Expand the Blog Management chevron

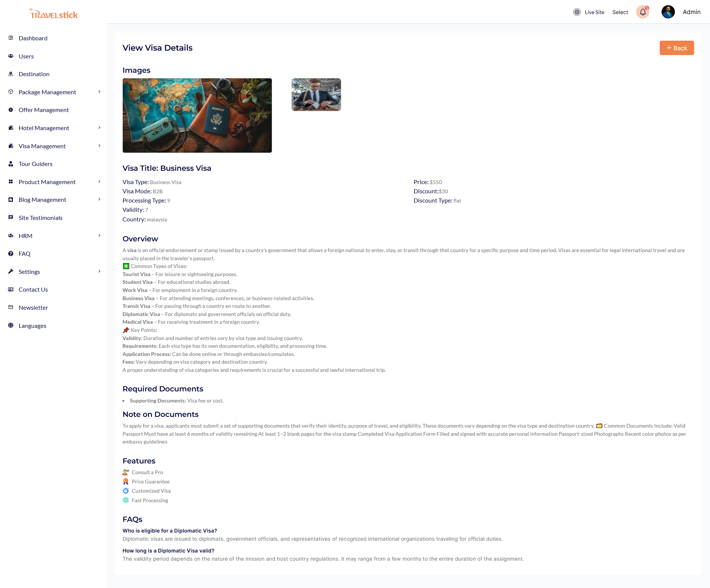pos(99,199)
